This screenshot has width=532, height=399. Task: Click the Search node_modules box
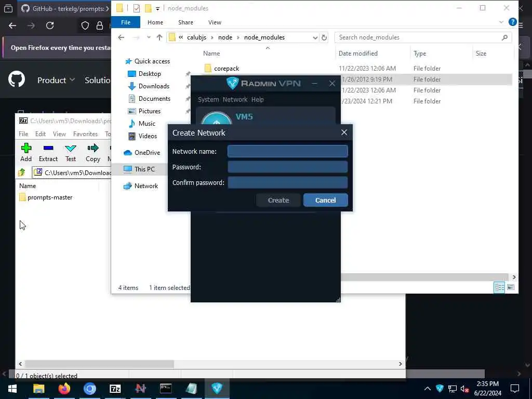pos(423,37)
